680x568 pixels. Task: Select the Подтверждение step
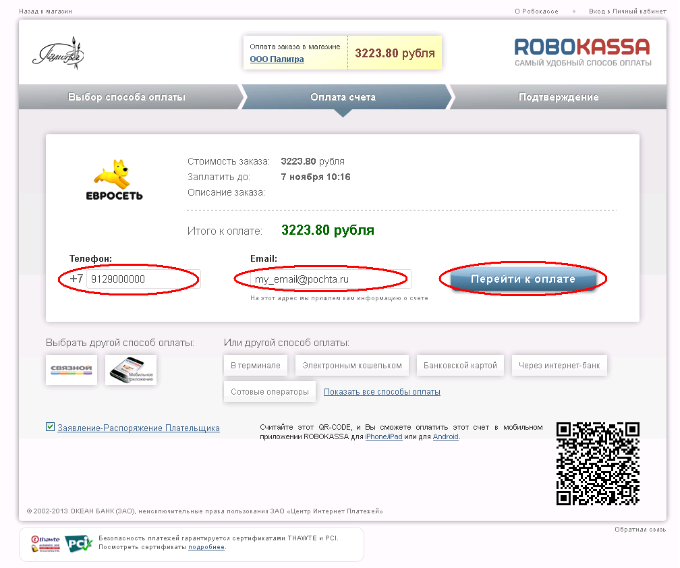pyautogui.click(x=559, y=97)
